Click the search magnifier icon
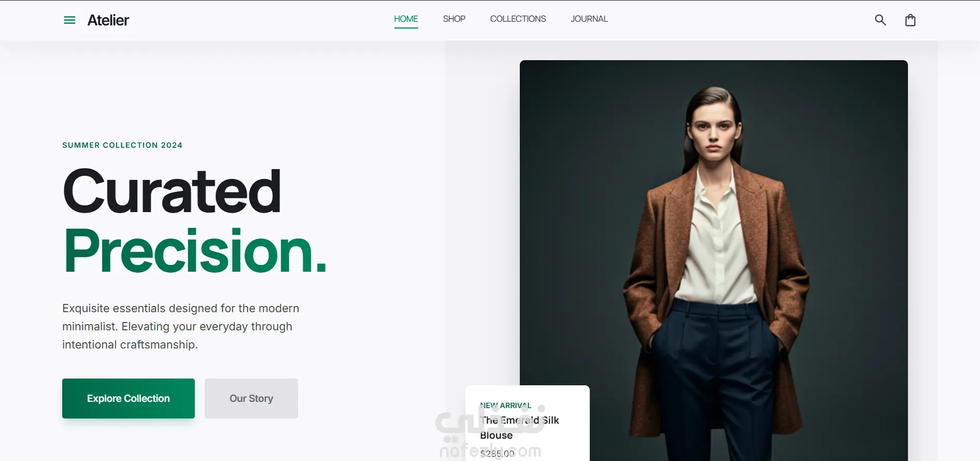The image size is (980, 461). click(880, 20)
